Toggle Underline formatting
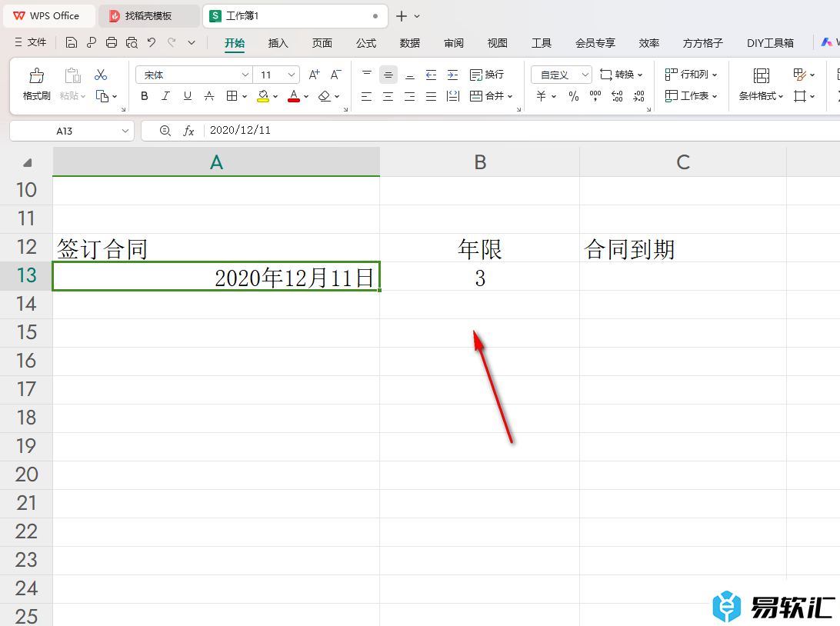840x626 pixels. (x=188, y=96)
